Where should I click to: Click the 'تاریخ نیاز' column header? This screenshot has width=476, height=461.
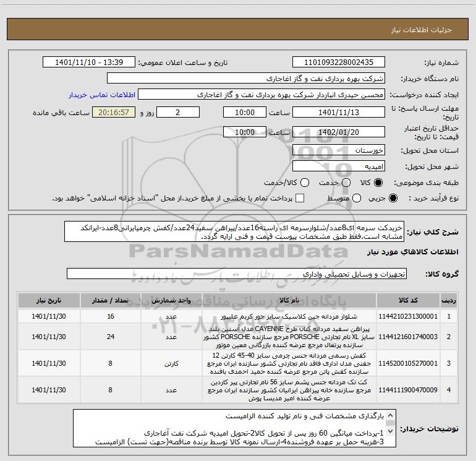[x=49, y=300]
